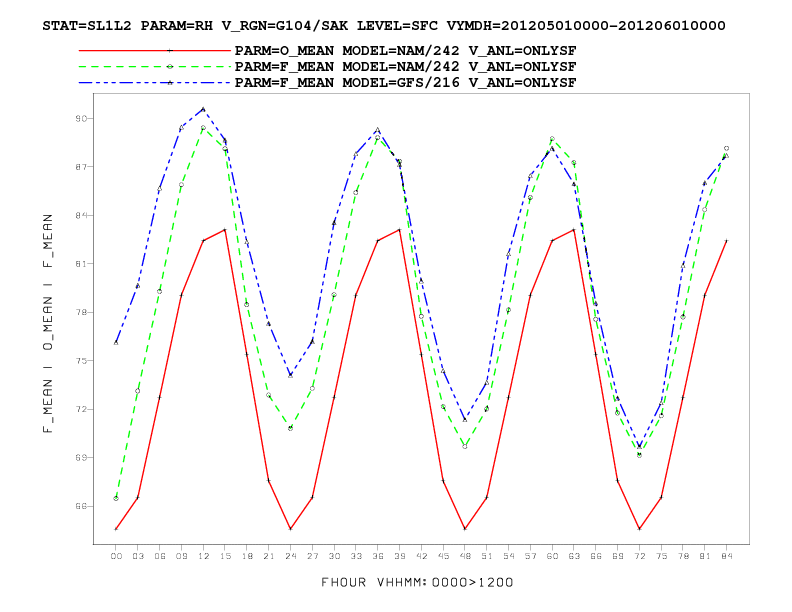Click x-axis forecast hour 57

530,556
